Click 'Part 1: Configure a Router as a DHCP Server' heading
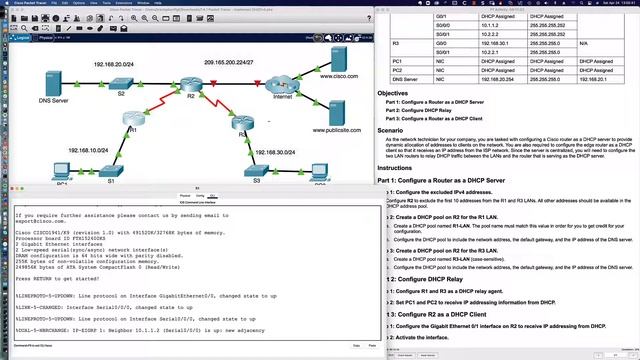 pos(441,180)
